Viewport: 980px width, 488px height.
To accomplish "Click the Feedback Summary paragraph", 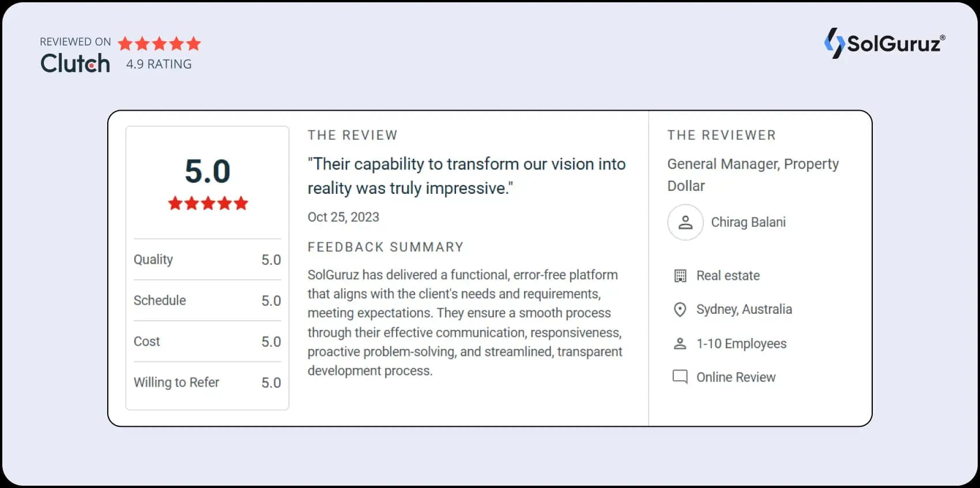I will pos(465,322).
